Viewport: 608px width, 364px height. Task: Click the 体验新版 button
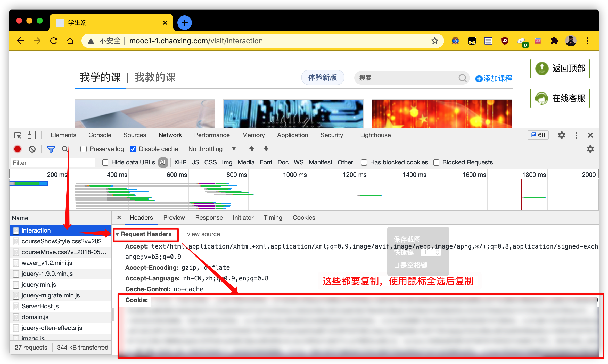pyautogui.click(x=323, y=77)
